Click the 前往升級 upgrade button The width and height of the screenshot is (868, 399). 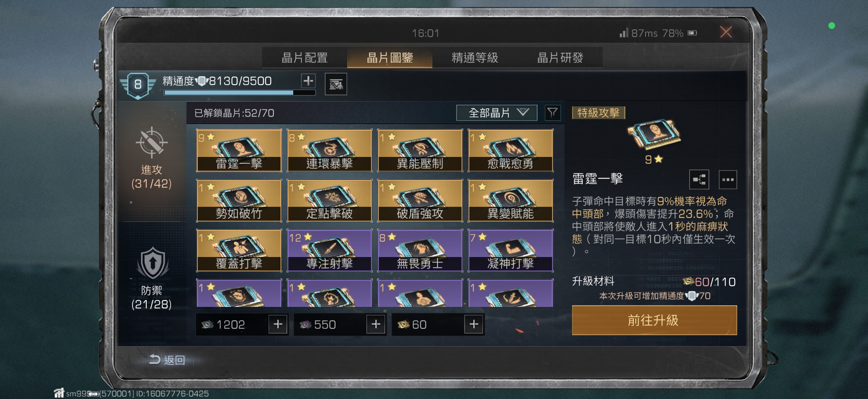pos(654,320)
